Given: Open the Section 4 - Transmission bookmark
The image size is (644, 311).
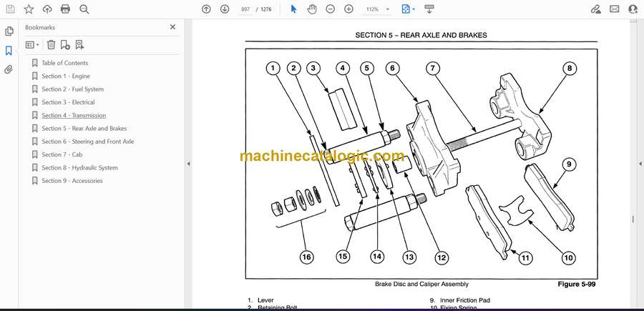Looking at the screenshot, I should pyautogui.click(x=74, y=115).
